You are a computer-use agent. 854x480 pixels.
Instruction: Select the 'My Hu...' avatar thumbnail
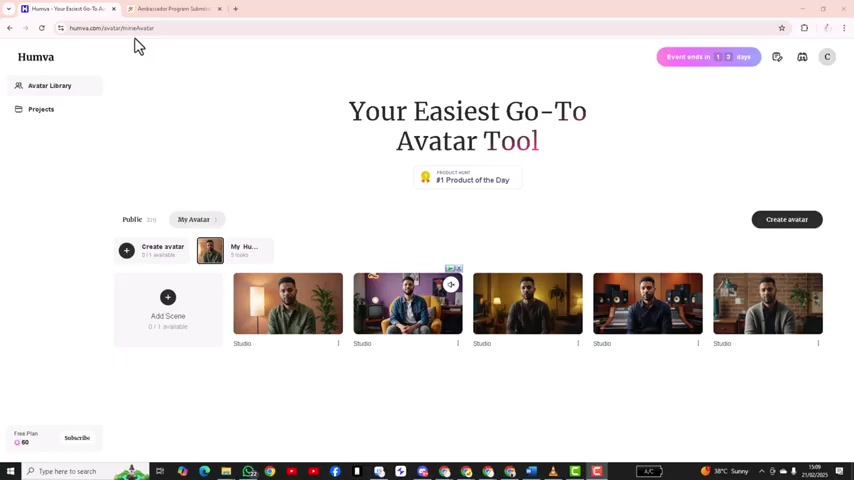210,251
